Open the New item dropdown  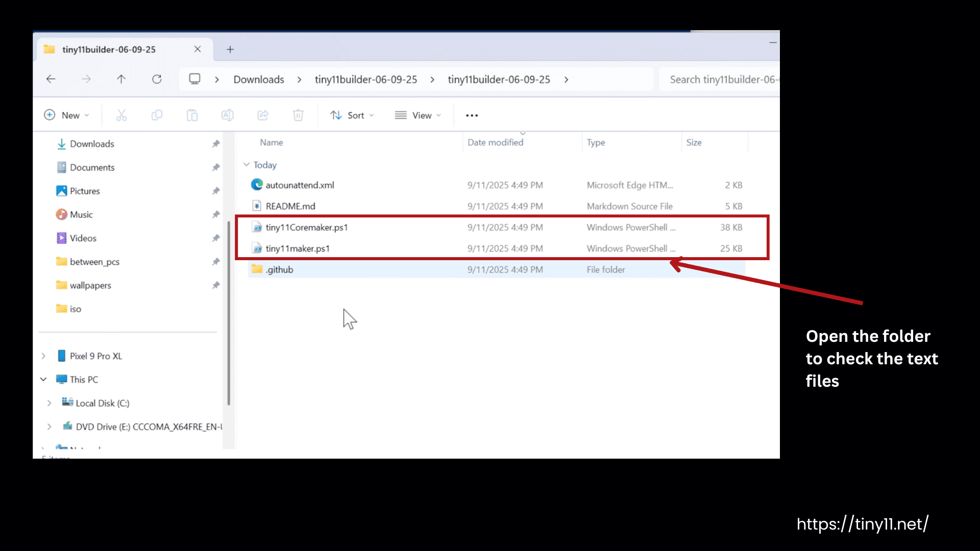click(x=66, y=115)
